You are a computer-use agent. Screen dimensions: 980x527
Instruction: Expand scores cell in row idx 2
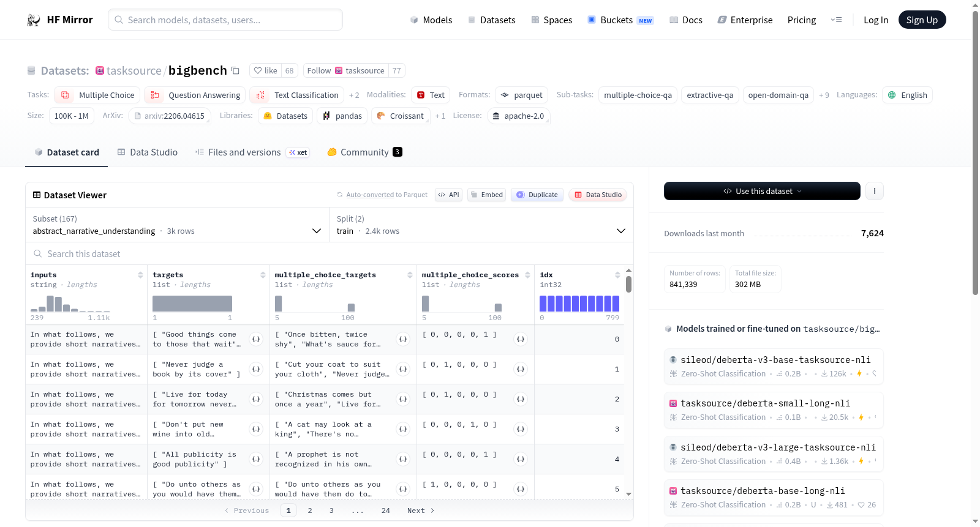(x=521, y=399)
